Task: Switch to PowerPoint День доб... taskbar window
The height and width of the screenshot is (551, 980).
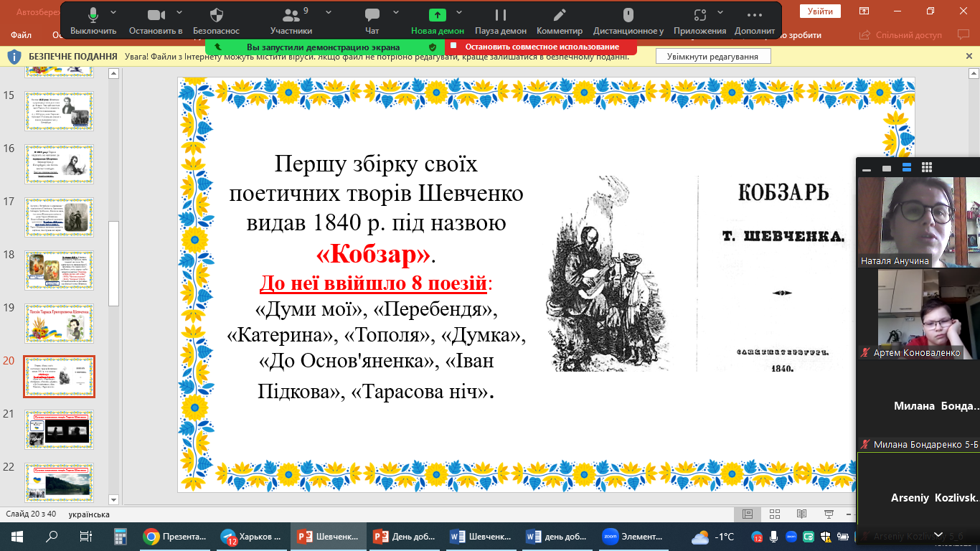Action: pyautogui.click(x=405, y=536)
